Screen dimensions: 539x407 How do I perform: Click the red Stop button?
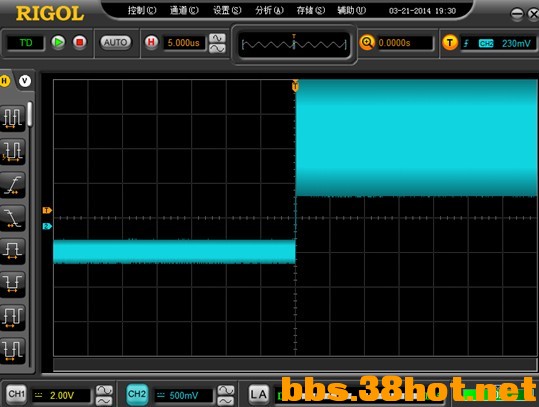pyautogui.click(x=80, y=42)
